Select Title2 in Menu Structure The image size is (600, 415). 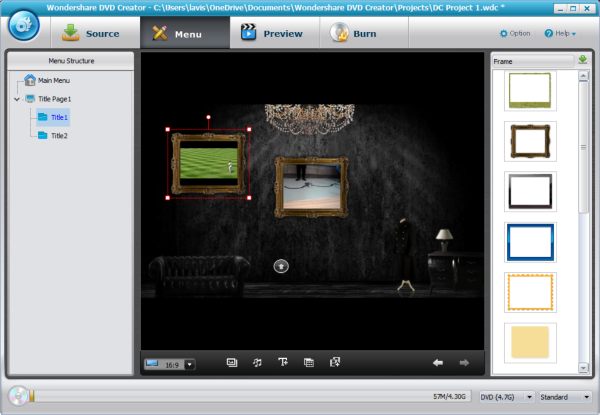coord(53,136)
